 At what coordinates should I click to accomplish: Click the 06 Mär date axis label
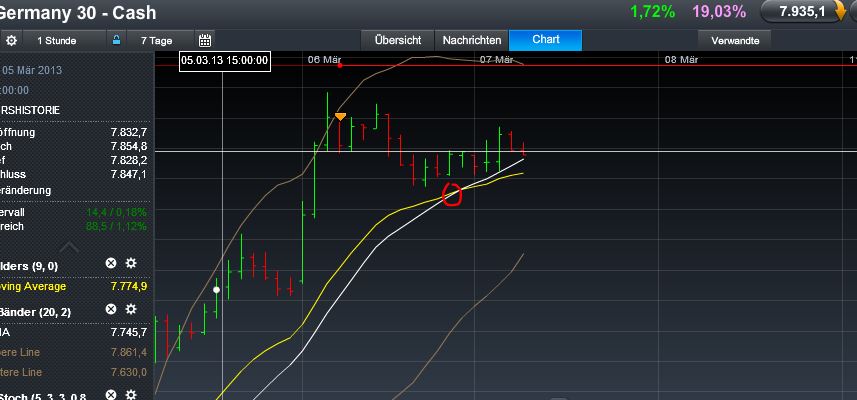pyautogui.click(x=325, y=60)
